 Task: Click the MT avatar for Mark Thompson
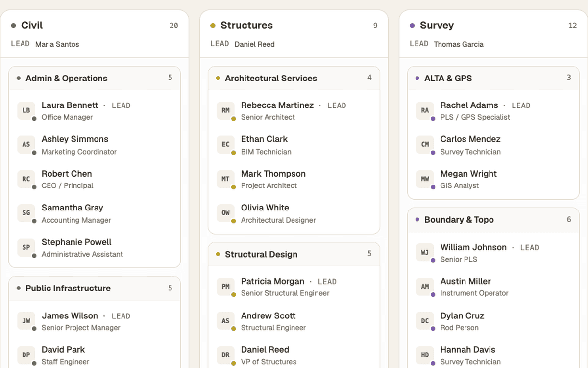226,179
